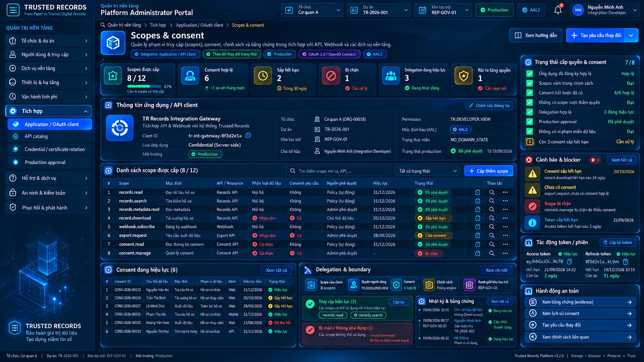Viewport: 644px width, 362px height.
Task: Copy the Access token value
Action: click(570, 262)
